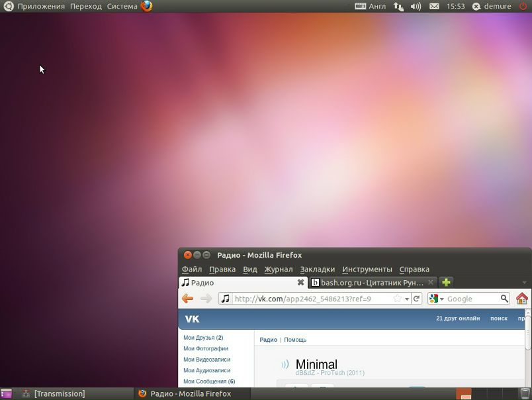The width and height of the screenshot is (532, 400).
Task: Click the network connection indicator
Action: 398,6
